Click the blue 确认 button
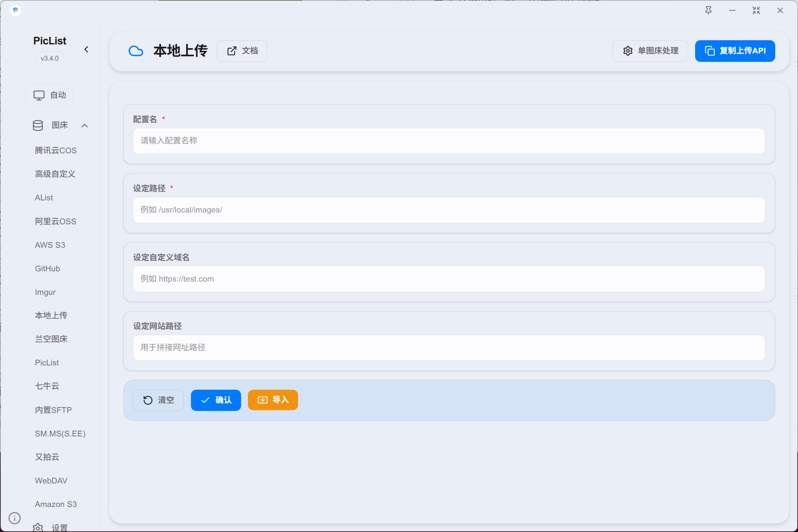The image size is (798, 532). click(x=216, y=400)
